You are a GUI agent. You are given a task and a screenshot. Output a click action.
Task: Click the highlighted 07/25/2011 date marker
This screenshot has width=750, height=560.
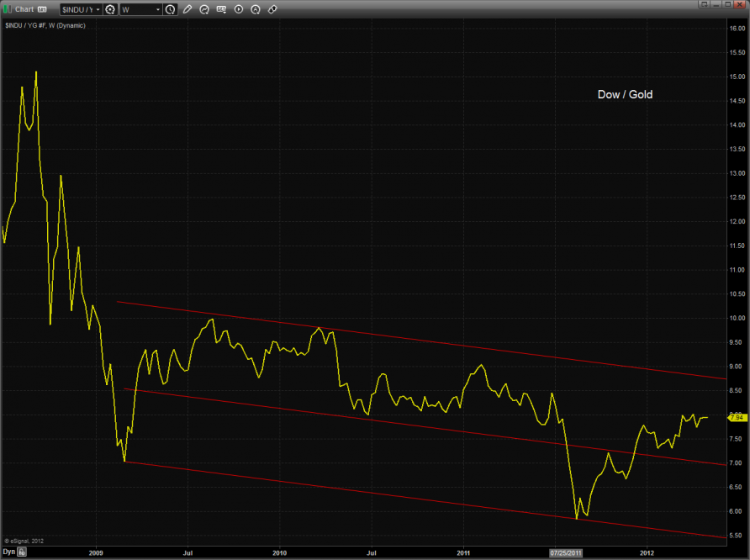566,552
